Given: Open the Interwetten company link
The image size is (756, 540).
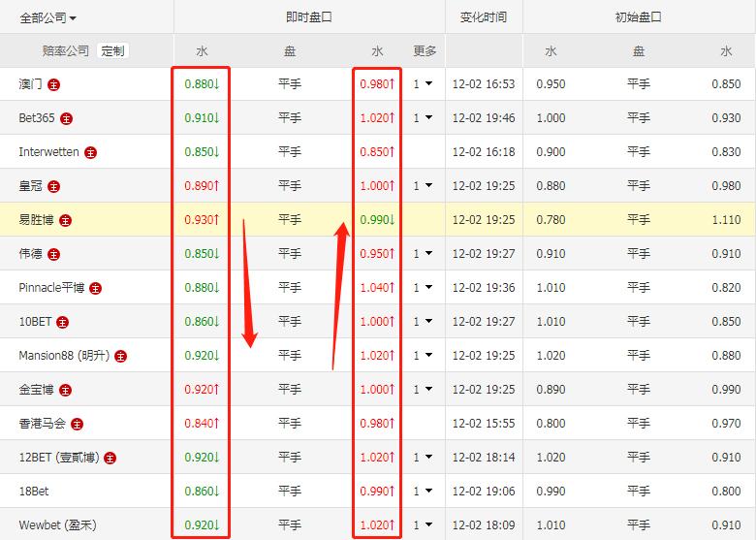Looking at the screenshot, I should [48, 152].
